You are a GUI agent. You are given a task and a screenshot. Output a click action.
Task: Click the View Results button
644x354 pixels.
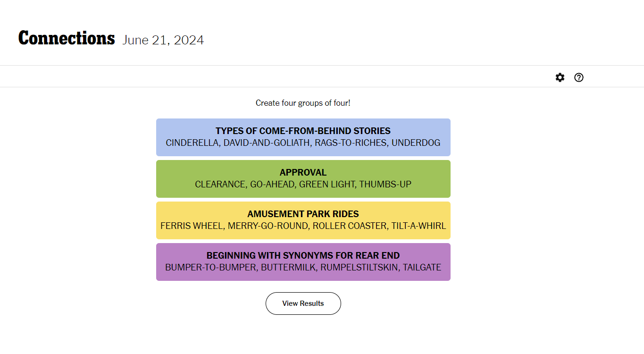[x=303, y=303]
